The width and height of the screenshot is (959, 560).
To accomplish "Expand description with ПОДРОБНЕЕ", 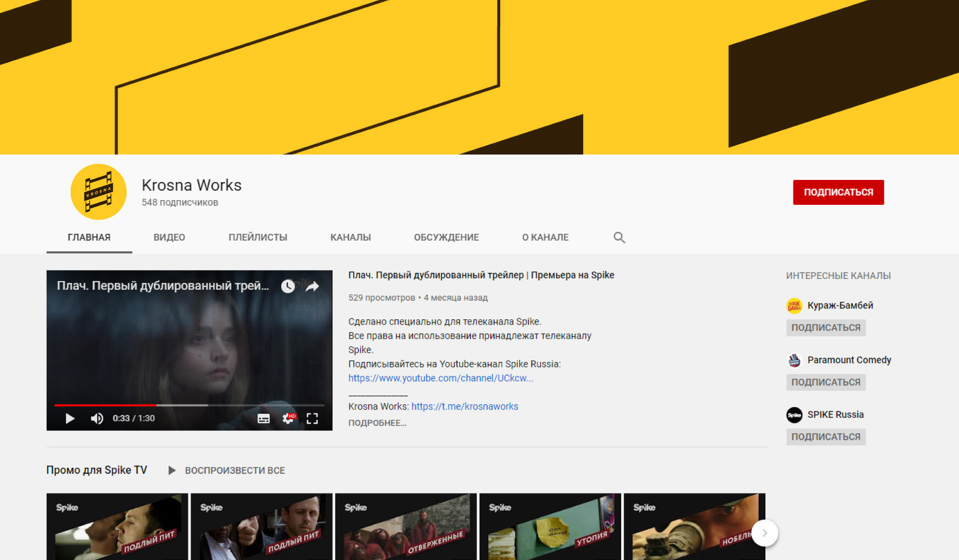I will point(377,423).
